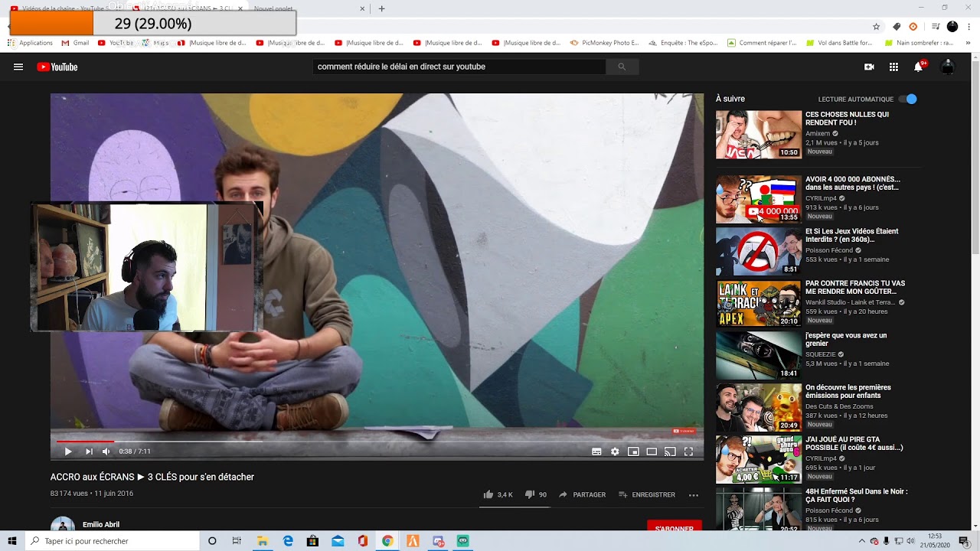Open the YouTube apps grid
This screenshot has height=551, width=980.
point(893,67)
